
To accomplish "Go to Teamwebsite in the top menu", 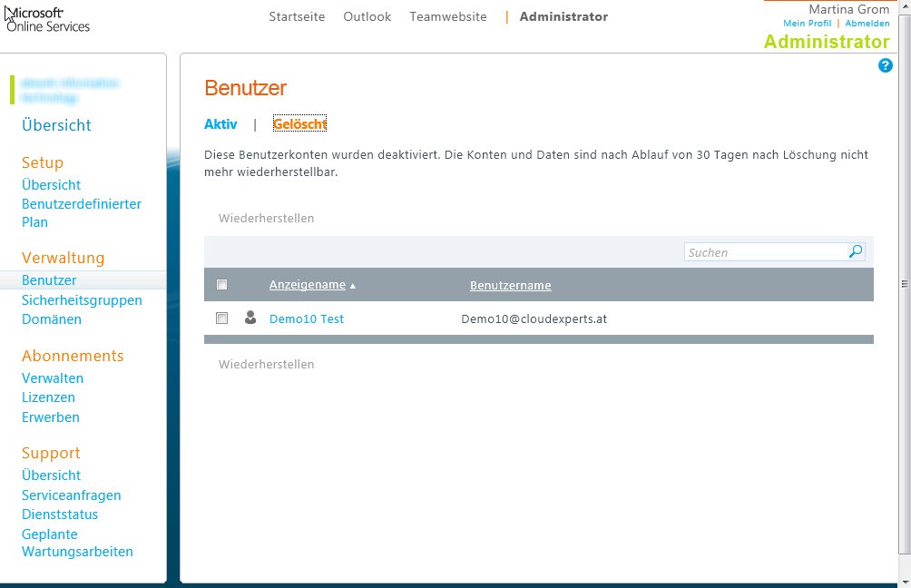I will pyautogui.click(x=447, y=16).
